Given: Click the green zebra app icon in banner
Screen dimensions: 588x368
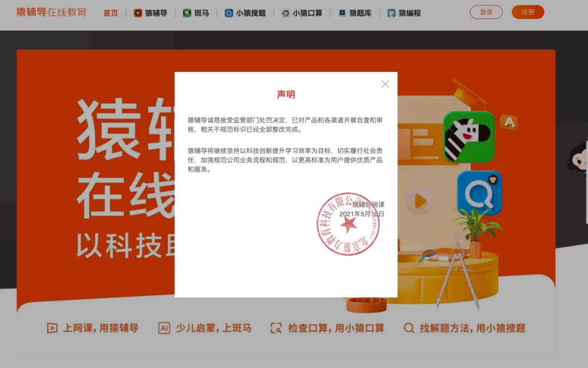Looking at the screenshot, I should click(x=469, y=137).
